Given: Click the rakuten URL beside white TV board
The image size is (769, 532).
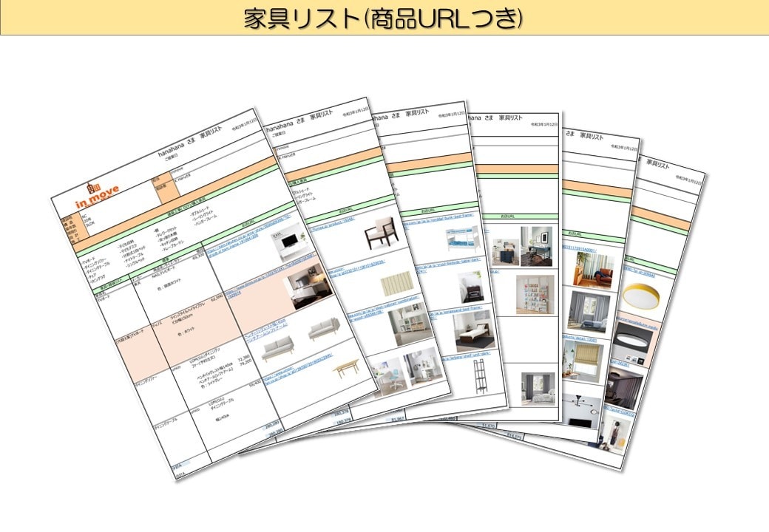Looking at the screenshot, I should (x=247, y=235).
